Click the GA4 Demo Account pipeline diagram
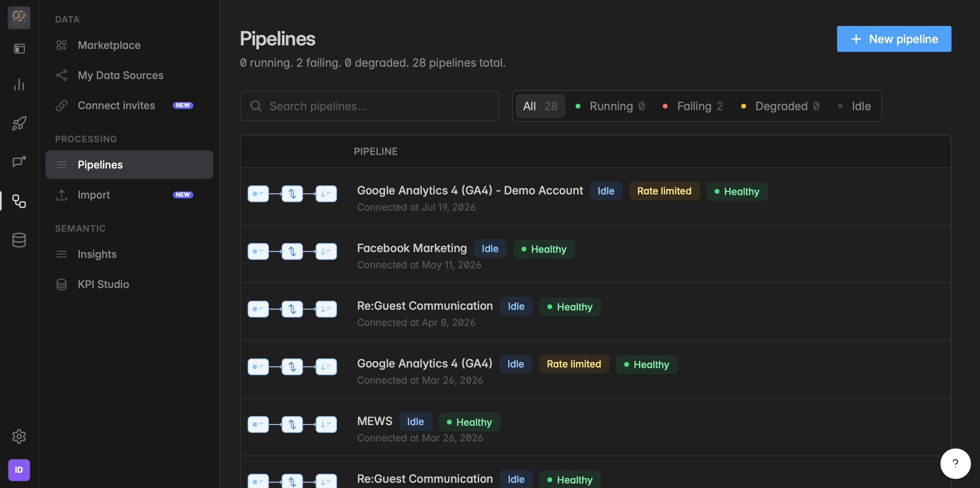The width and height of the screenshot is (980, 488). point(292,193)
